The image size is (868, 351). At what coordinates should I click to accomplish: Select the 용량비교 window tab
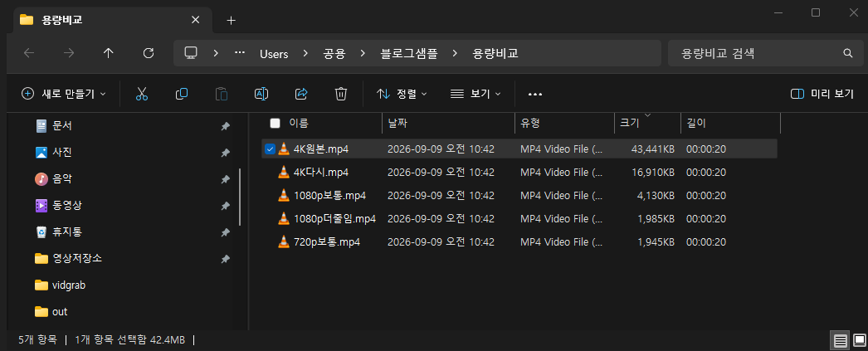tap(112, 20)
